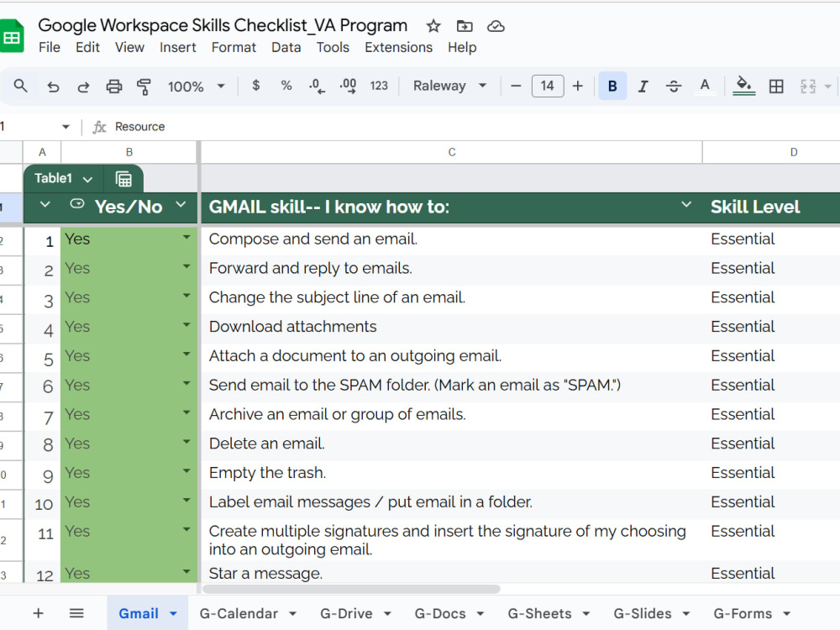Decrease font size with minus button

516,86
